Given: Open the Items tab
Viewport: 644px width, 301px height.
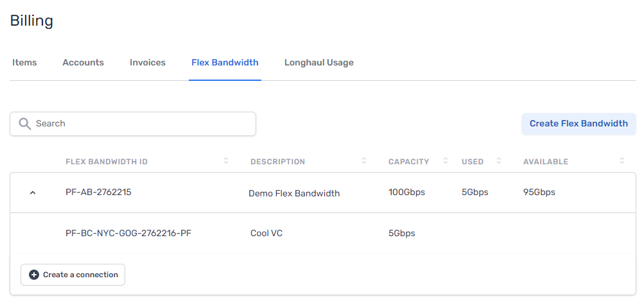Looking at the screenshot, I should [24, 63].
